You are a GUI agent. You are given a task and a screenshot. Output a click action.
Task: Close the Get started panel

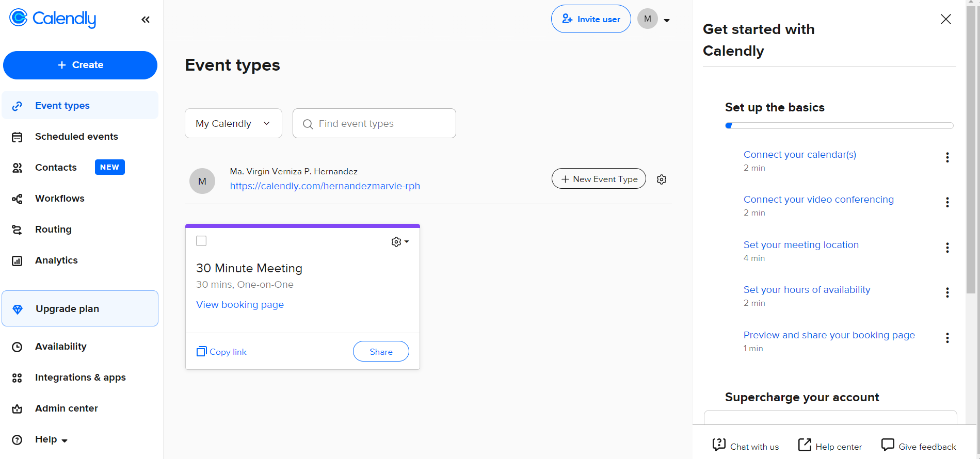pos(945,20)
